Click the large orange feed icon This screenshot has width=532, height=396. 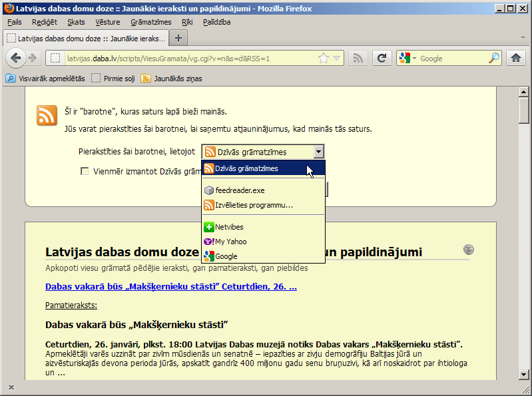tap(47, 115)
